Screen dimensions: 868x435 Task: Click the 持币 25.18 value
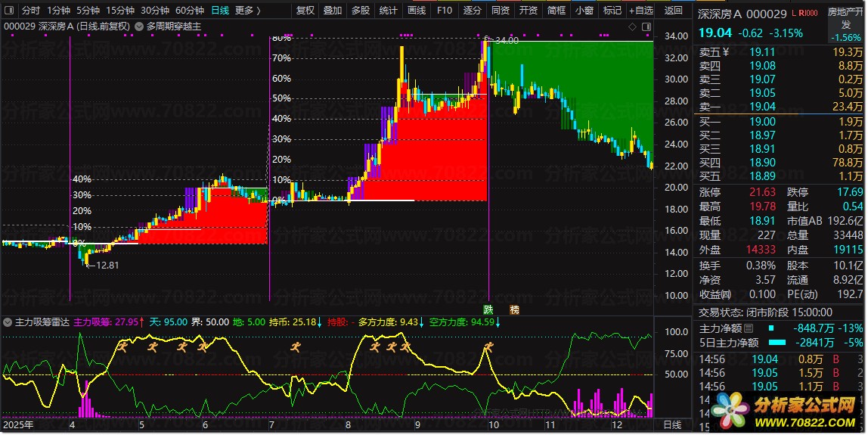point(305,322)
